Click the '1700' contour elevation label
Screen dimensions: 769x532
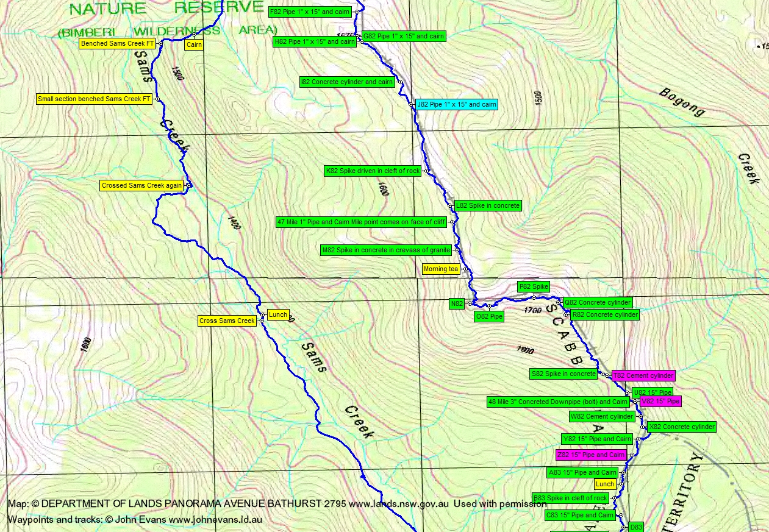[x=531, y=311]
